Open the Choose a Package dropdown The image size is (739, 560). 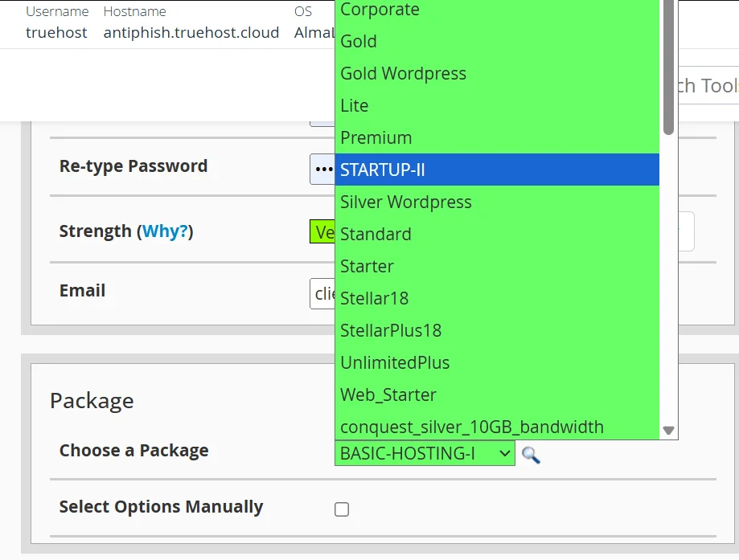tap(425, 454)
